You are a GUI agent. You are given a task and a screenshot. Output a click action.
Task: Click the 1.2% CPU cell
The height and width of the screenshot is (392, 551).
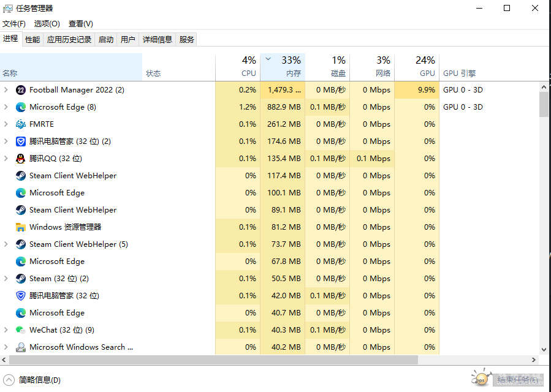(x=238, y=107)
